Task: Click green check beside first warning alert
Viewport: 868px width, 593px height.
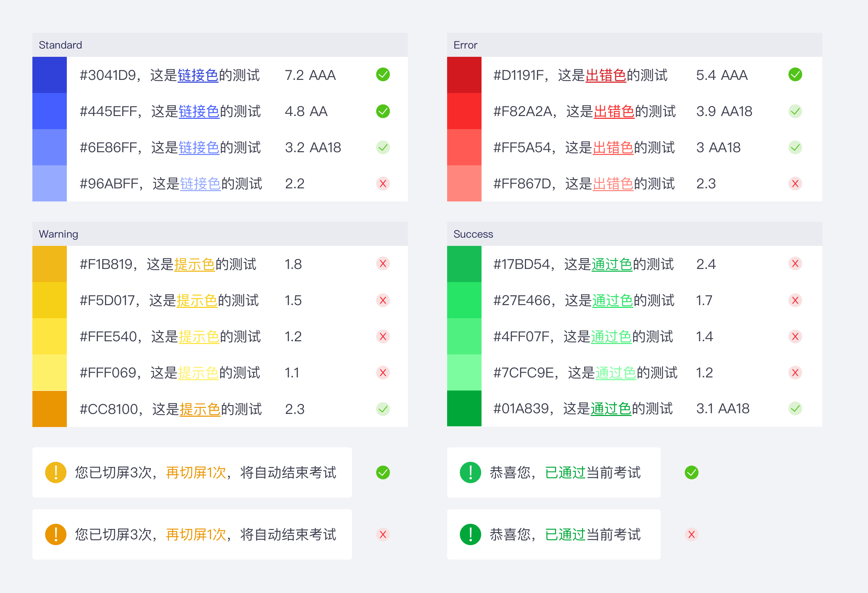Action: click(x=383, y=472)
